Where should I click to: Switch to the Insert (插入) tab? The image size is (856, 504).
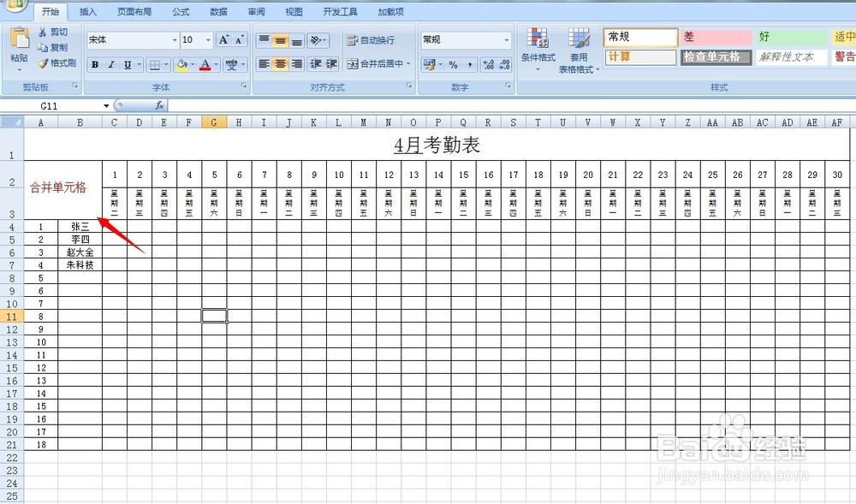pyautogui.click(x=88, y=11)
